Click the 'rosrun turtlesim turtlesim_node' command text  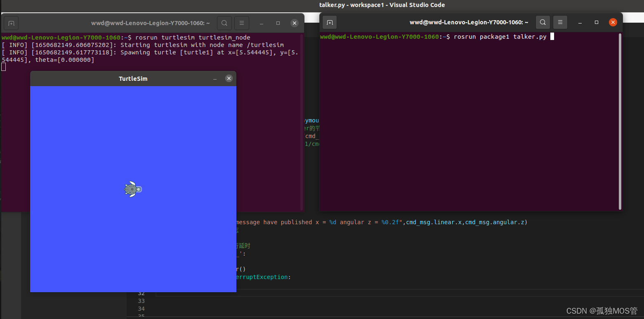coord(192,38)
